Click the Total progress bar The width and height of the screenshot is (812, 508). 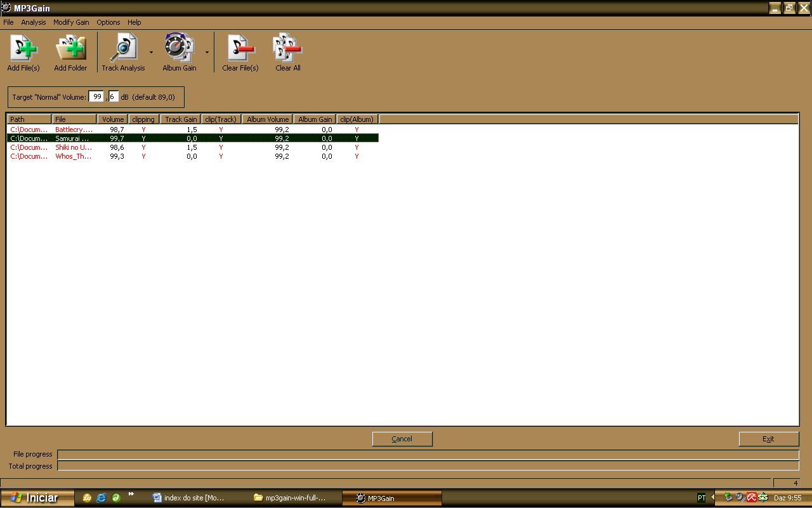(428, 465)
